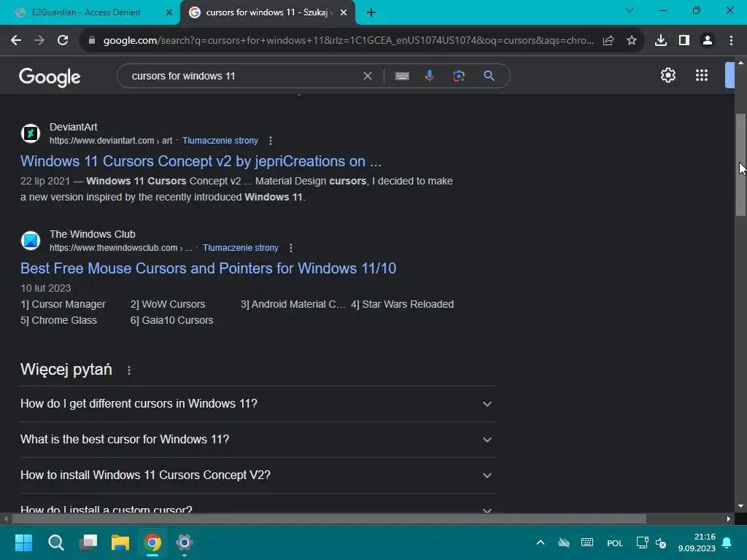This screenshot has height=560, width=747.
Task: Expand "What is the best cursor" question
Action: (258, 440)
